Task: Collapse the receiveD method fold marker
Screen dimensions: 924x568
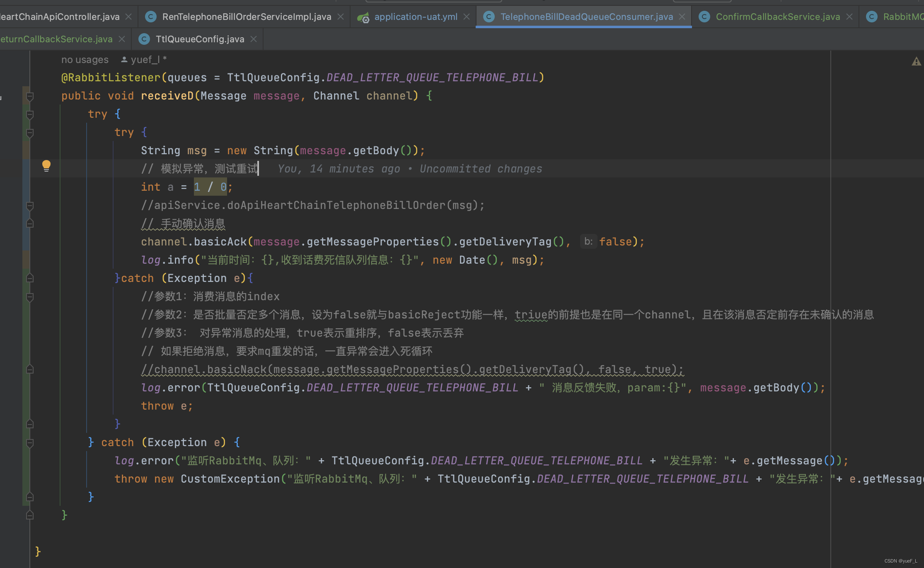Action: pos(30,96)
